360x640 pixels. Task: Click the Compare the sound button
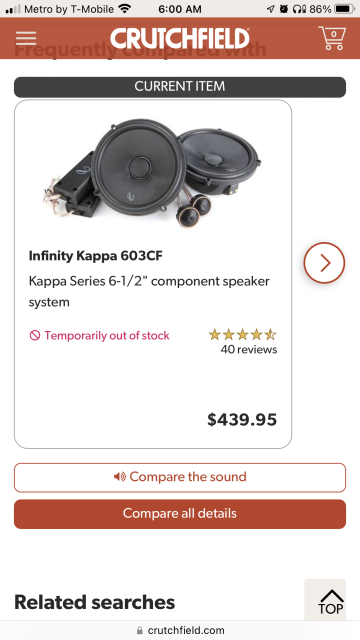(x=180, y=478)
